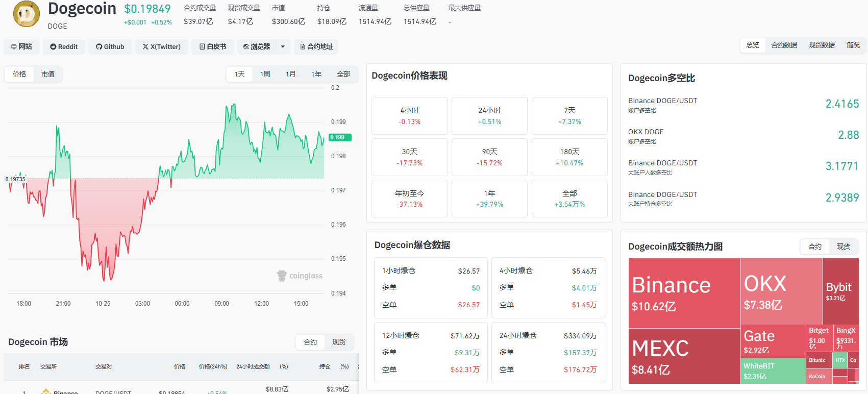
Task: Select 合约 in Dogecoin 市场 section
Action: click(310, 342)
